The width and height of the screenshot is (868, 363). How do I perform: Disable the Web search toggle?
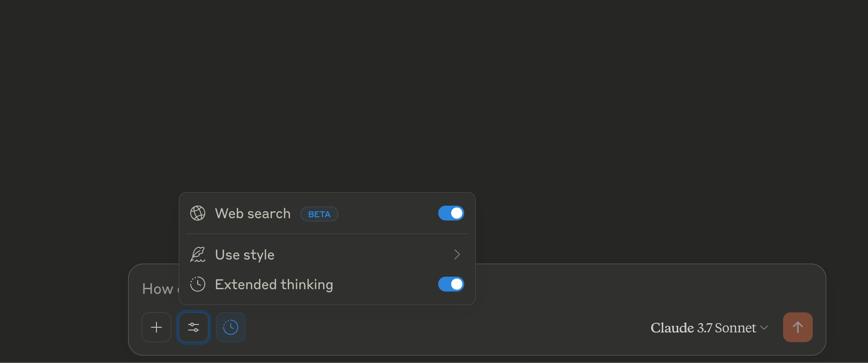(451, 213)
